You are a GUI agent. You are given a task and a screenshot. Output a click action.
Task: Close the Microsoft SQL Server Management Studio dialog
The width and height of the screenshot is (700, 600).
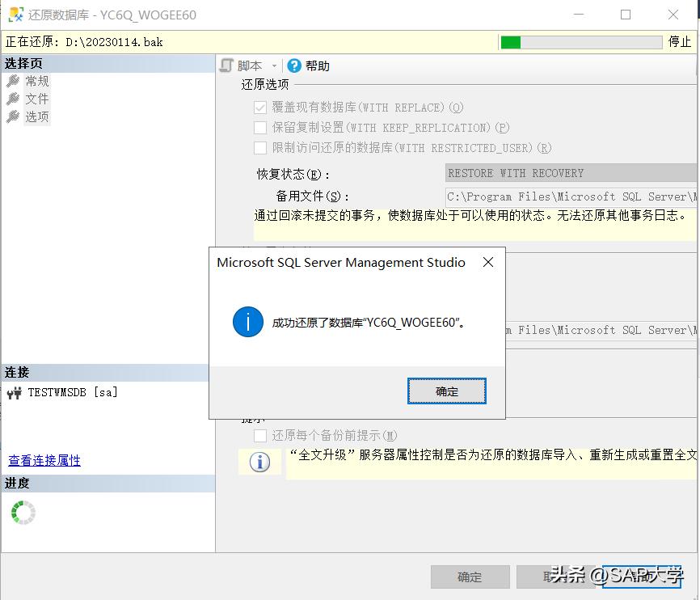488,262
